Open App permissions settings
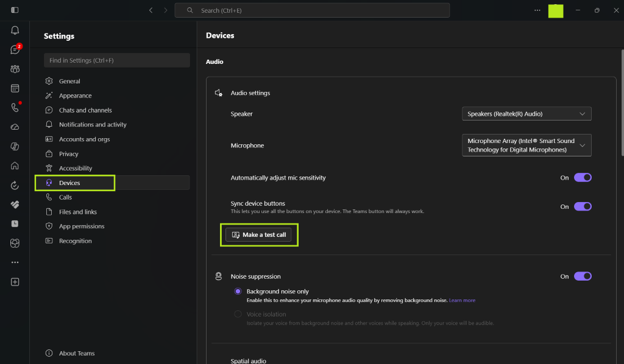The height and width of the screenshot is (364, 624). (x=116, y=226)
